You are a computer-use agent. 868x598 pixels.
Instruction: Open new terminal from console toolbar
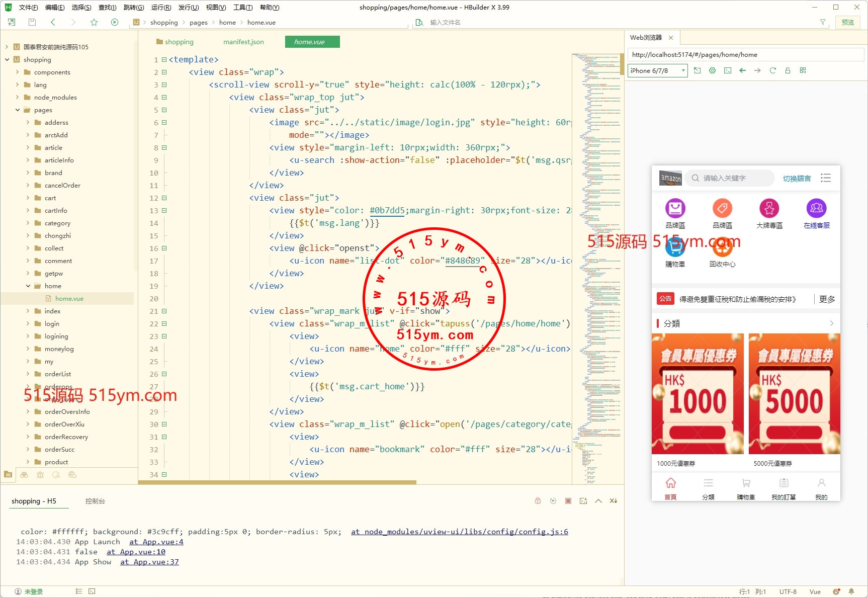583,501
